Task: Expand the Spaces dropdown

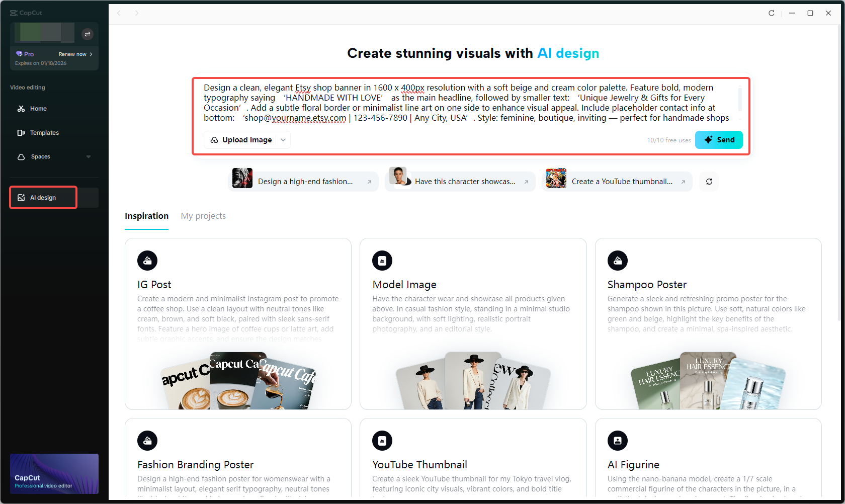Action: [x=89, y=156]
